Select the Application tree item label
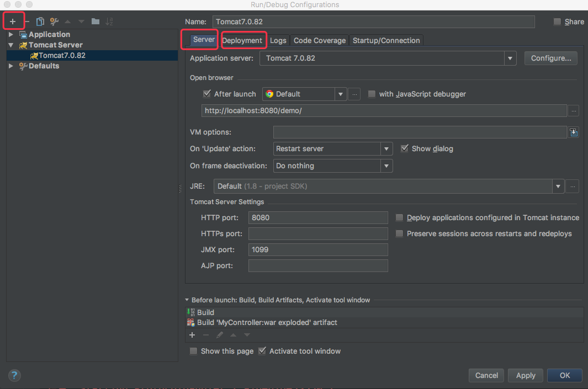 click(x=50, y=34)
